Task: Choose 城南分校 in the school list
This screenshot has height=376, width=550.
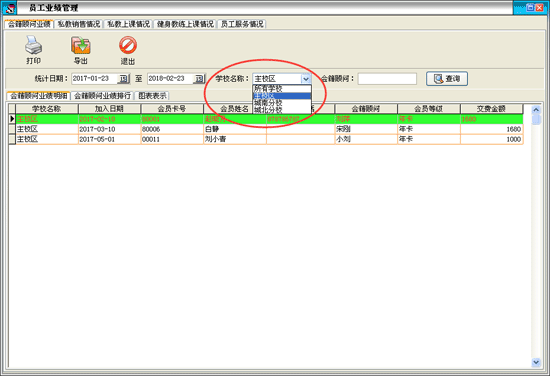Action: 282,103
